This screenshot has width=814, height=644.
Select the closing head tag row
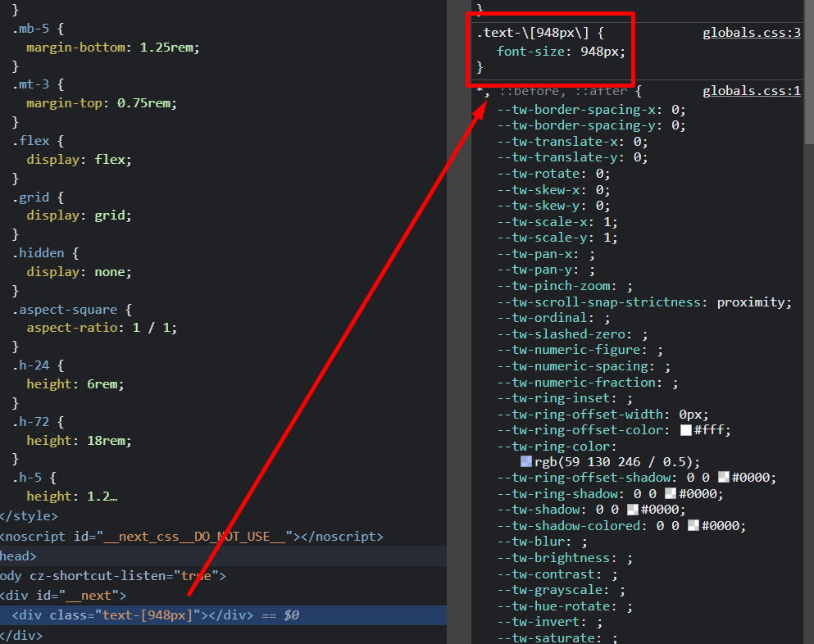(223, 556)
